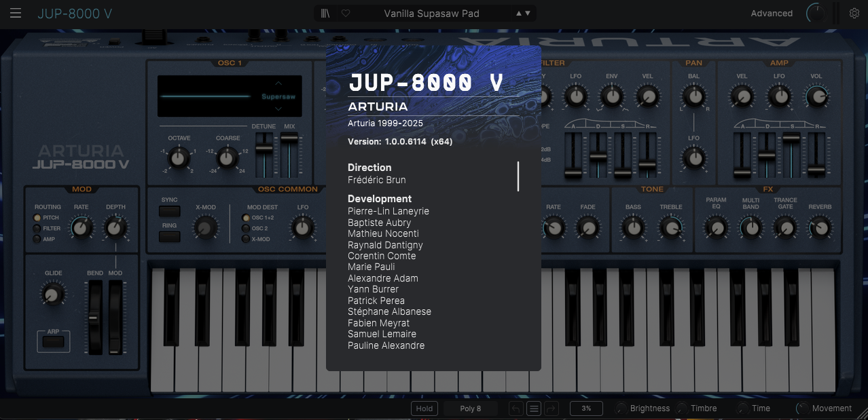Select previous OSC 1 waveform with up chevron
The image size is (868, 420).
[278, 84]
